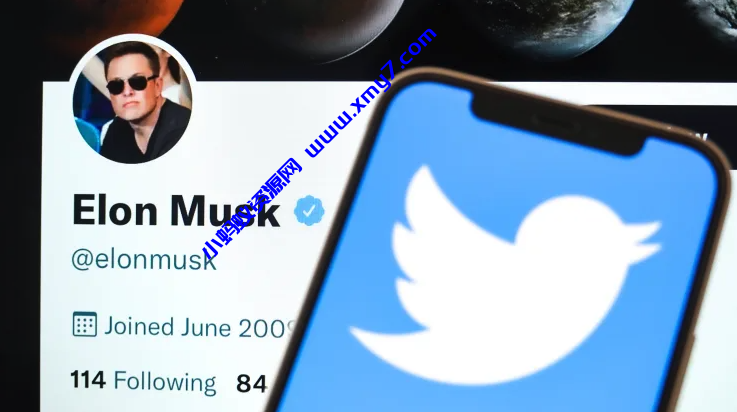Select the @elonmusk handle text
The width and height of the screenshot is (737, 412).
[x=144, y=259]
